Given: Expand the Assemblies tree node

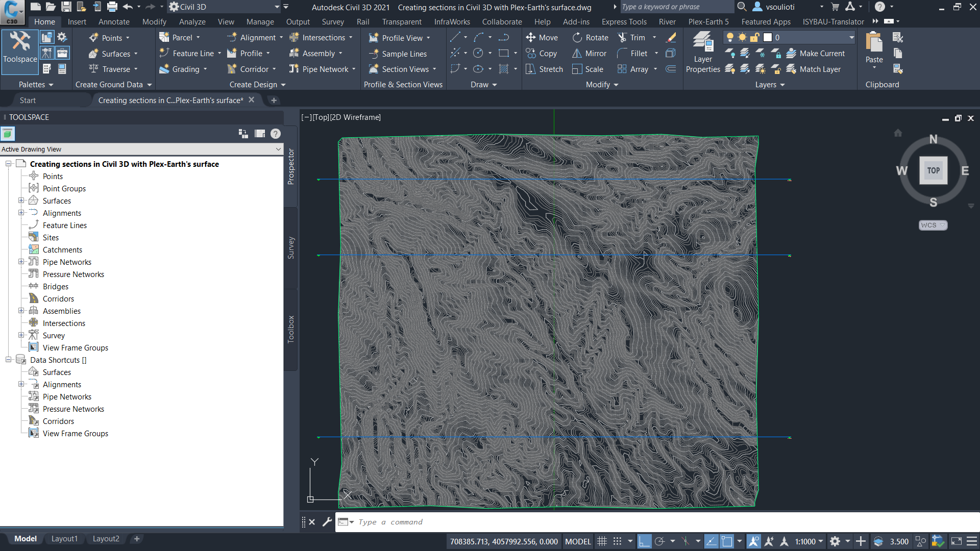Looking at the screenshot, I should (x=21, y=311).
